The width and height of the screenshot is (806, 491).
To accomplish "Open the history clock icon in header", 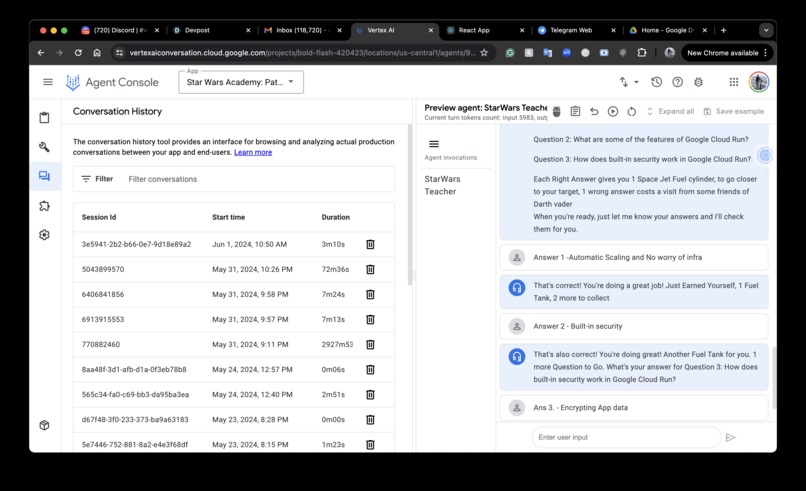I will (x=656, y=82).
